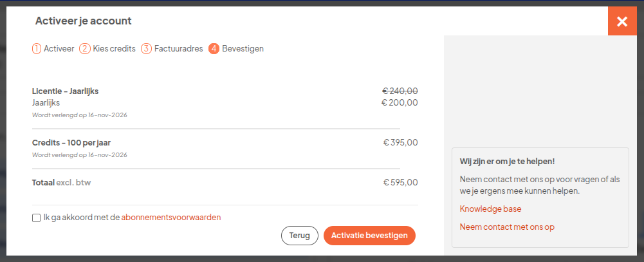Click the step 1 number circle
The height and width of the screenshot is (262, 644).
[37, 48]
